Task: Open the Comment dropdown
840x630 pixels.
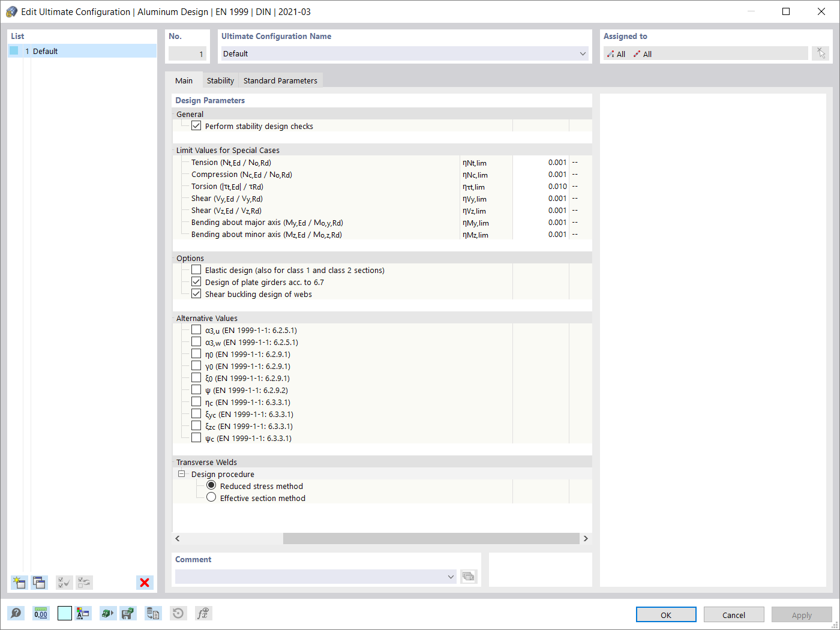Action: [451, 577]
